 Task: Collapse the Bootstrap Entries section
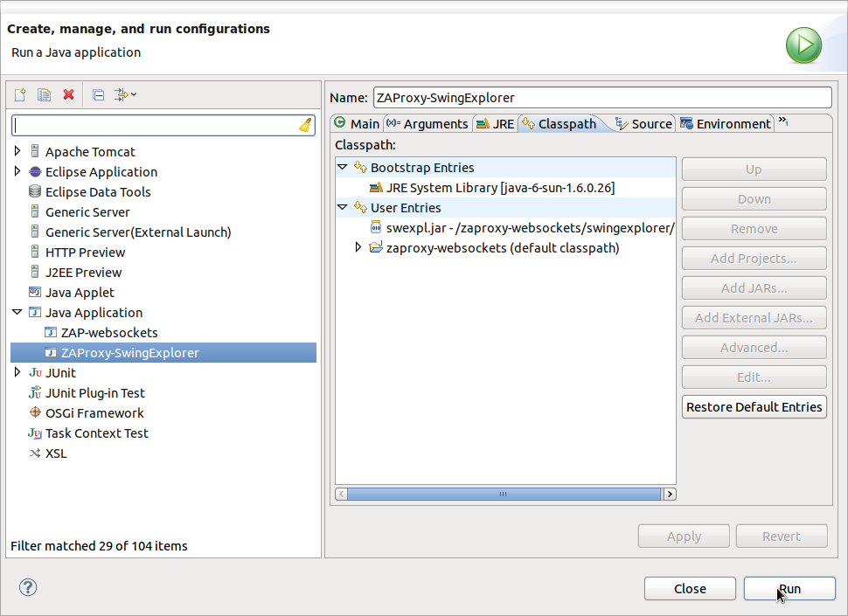click(x=341, y=167)
